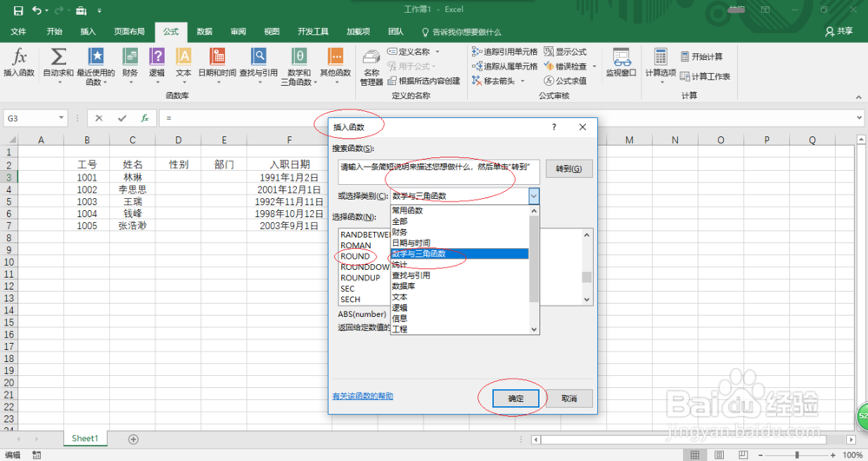Open the File (文件) tab
The width and height of the screenshot is (868, 461).
18,31
